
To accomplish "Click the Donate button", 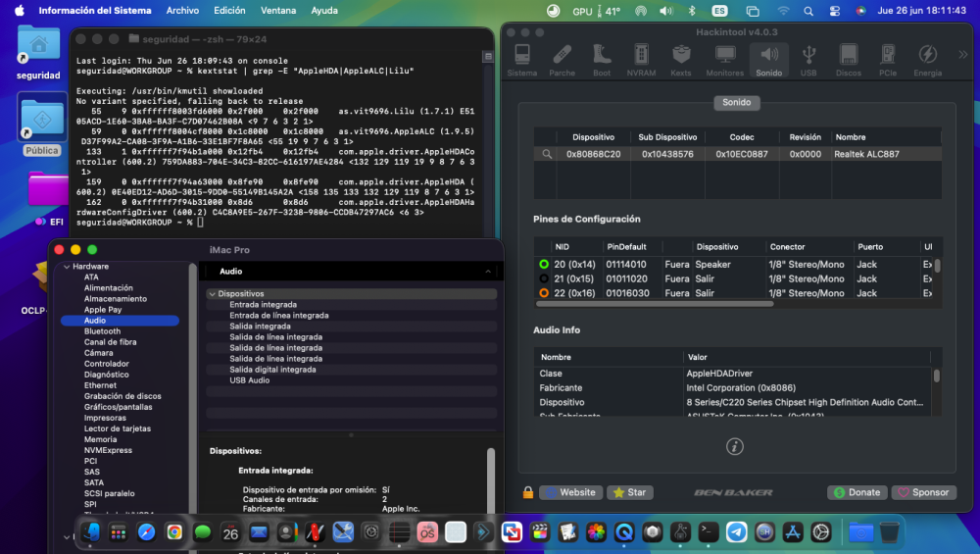I will point(858,492).
